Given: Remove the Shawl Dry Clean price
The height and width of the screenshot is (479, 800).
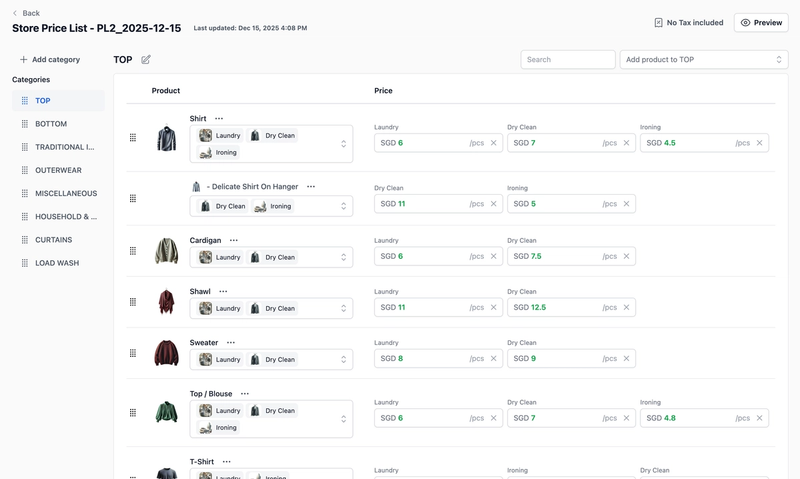Looking at the screenshot, I should 627,307.
